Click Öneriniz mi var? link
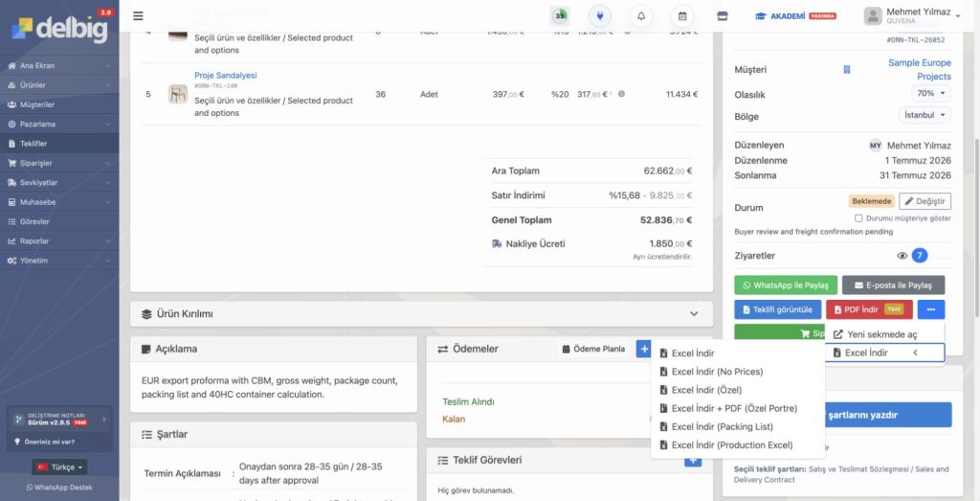 point(44,442)
